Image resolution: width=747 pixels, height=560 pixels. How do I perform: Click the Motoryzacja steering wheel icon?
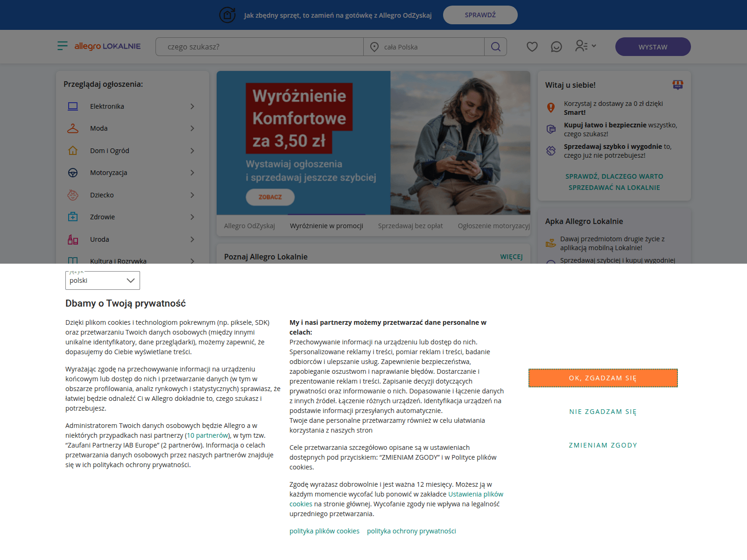point(73,173)
